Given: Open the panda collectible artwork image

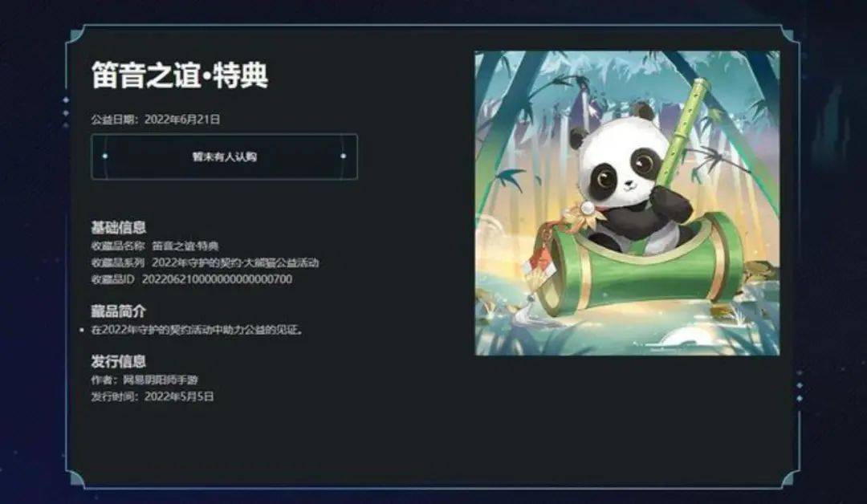Looking at the screenshot, I should [627, 203].
